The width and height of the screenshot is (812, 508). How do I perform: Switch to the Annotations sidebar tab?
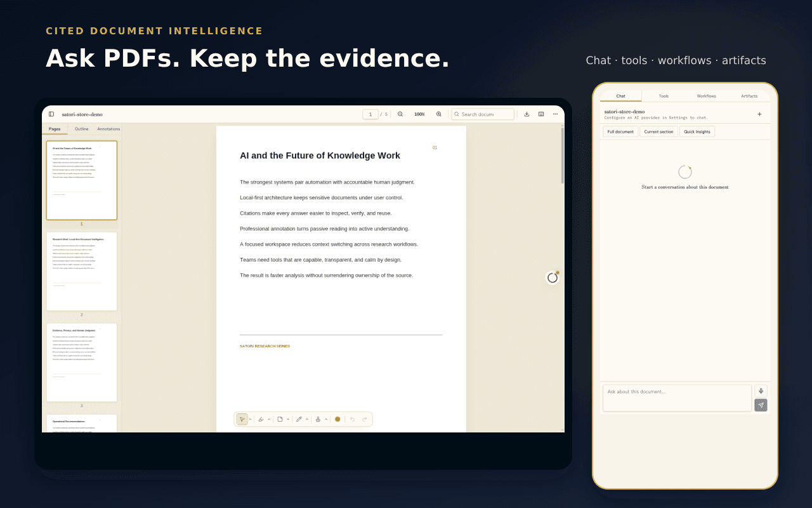[108, 129]
